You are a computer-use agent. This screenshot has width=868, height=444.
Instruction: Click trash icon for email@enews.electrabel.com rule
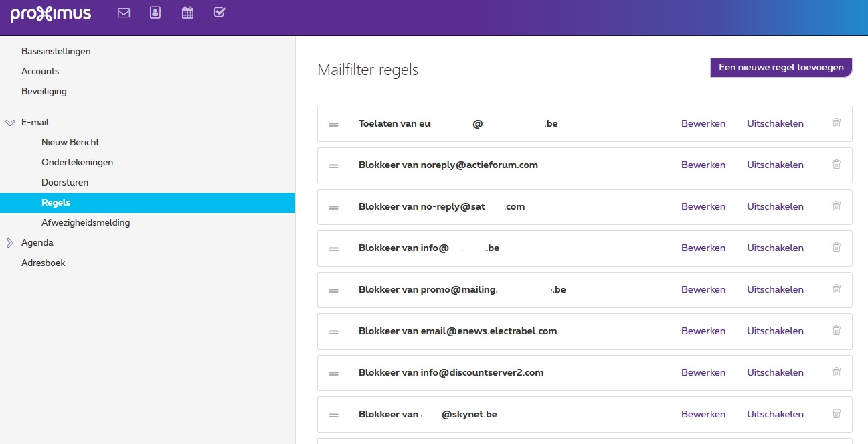coord(836,331)
